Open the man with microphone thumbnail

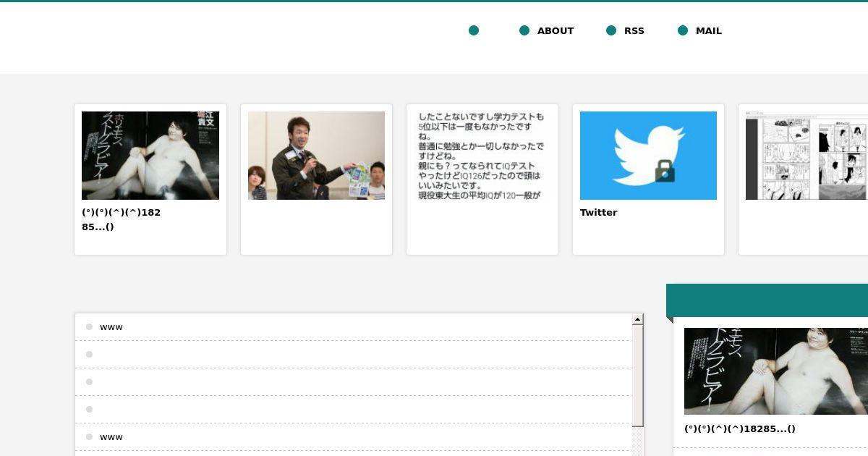(316, 156)
